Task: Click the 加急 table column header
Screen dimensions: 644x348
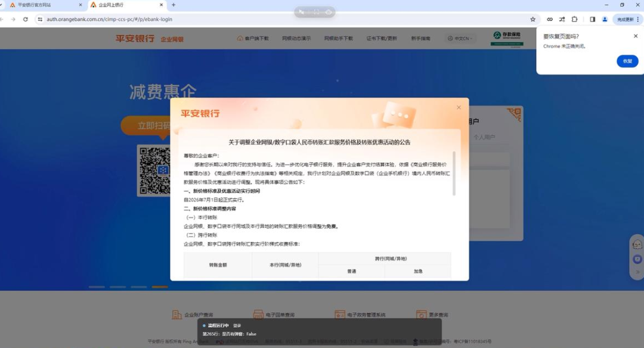Action: pos(418,271)
